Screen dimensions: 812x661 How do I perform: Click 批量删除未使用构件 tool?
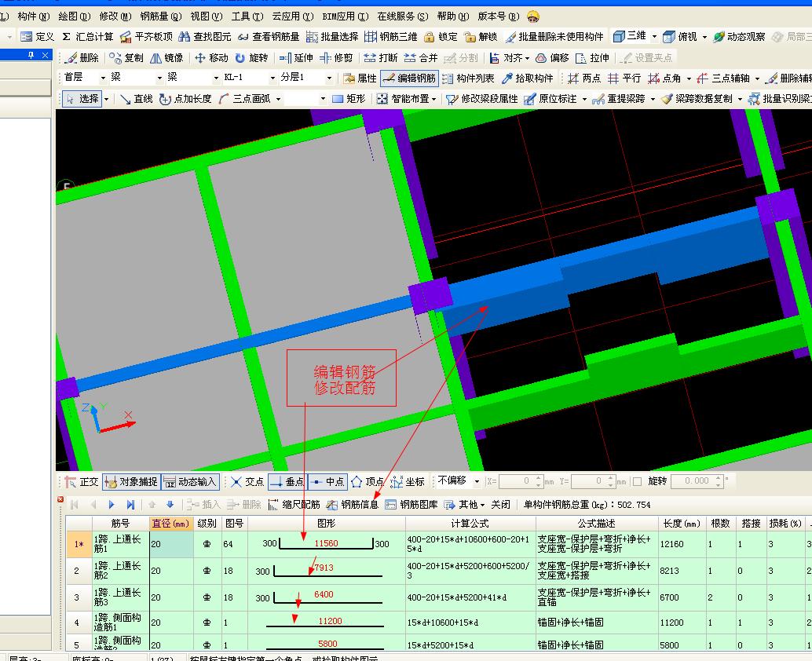pyautogui.click(x=554, y=37)
